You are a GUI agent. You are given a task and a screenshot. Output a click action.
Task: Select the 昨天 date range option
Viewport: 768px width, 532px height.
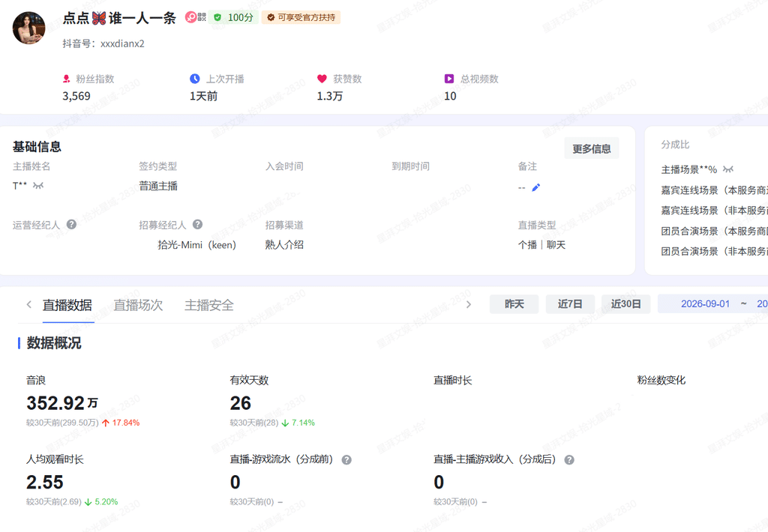(x=514, y=304)
